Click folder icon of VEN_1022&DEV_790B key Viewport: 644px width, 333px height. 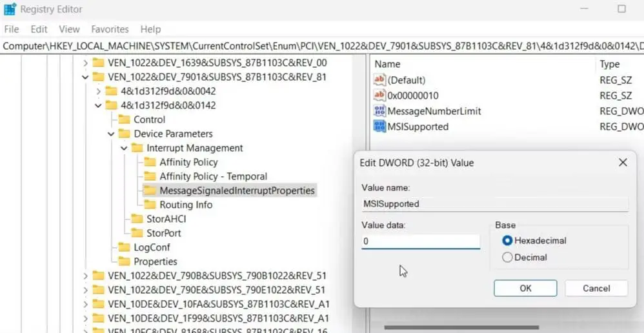(98, 276)
